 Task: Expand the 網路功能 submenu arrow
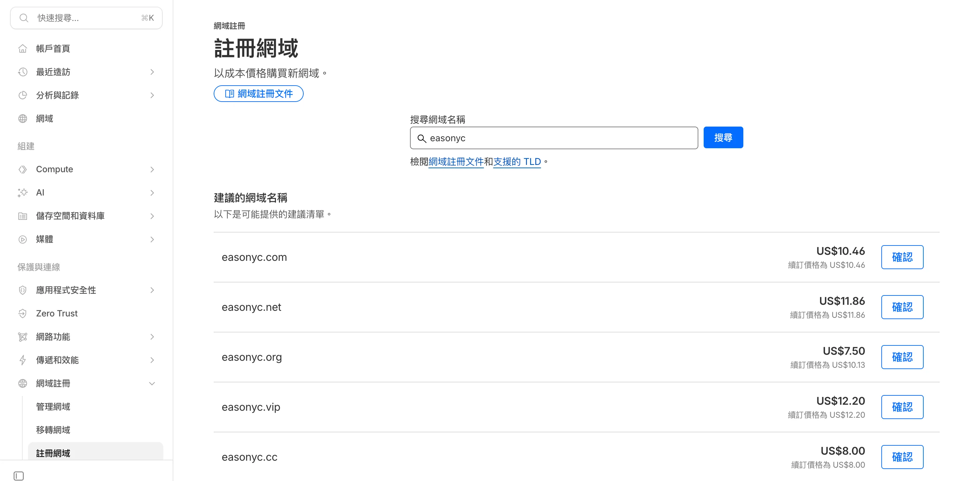coord(152,337)
